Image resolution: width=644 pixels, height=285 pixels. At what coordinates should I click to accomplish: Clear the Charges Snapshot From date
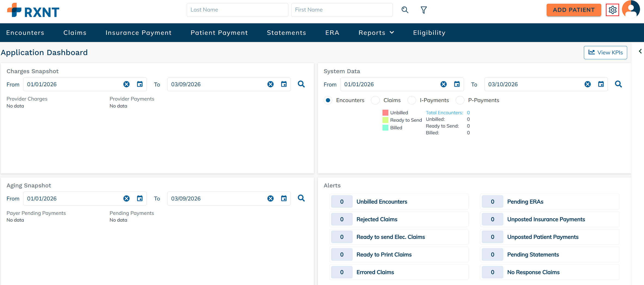127,84
